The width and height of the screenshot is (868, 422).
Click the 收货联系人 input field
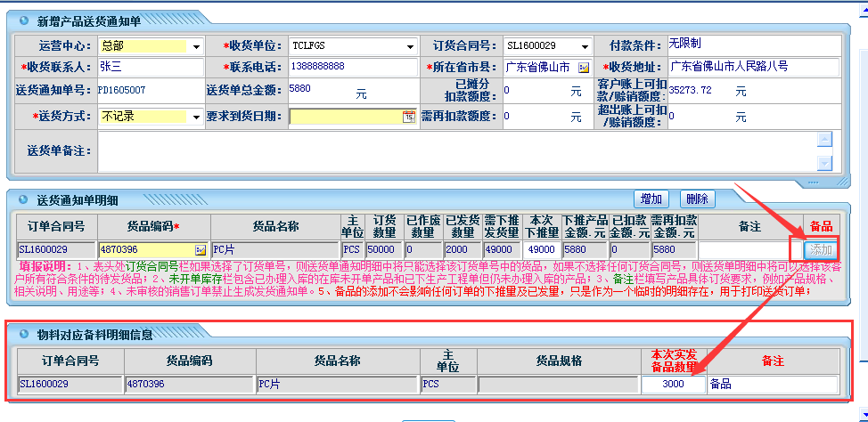(x=150, y=68)
